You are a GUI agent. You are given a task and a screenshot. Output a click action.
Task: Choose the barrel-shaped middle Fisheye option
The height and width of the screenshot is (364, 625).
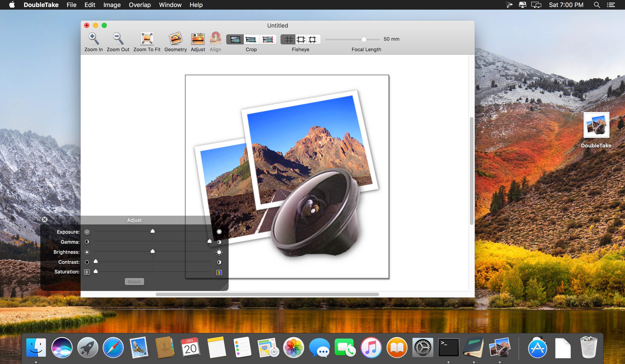[301, 39]
